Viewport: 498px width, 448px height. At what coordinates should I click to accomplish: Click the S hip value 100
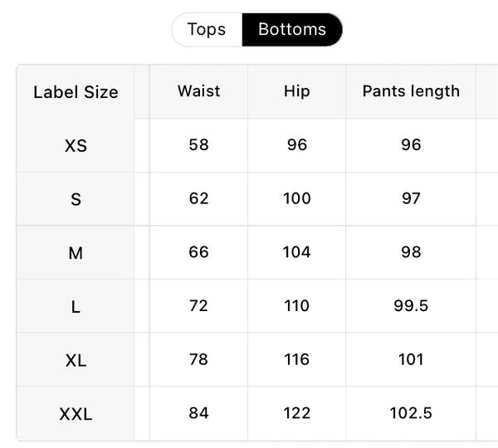click(x=296, y=198)
